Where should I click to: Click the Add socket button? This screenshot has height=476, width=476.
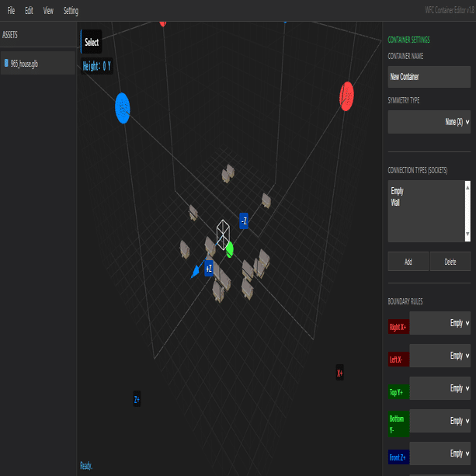(408, 262)
